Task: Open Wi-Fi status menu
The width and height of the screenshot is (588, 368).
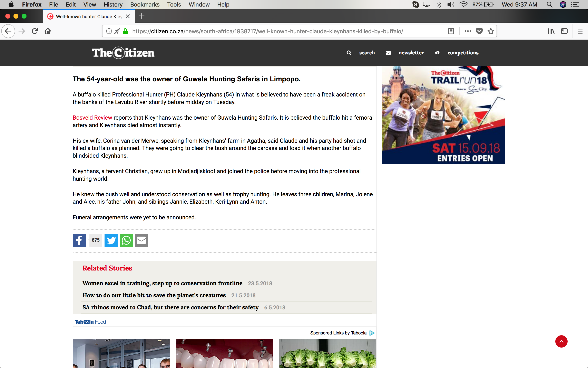Action: click(464, 4)
